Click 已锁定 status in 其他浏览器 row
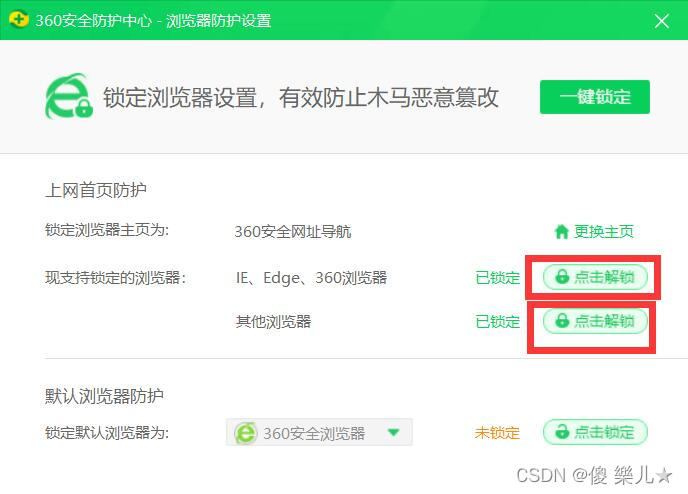 498,321
